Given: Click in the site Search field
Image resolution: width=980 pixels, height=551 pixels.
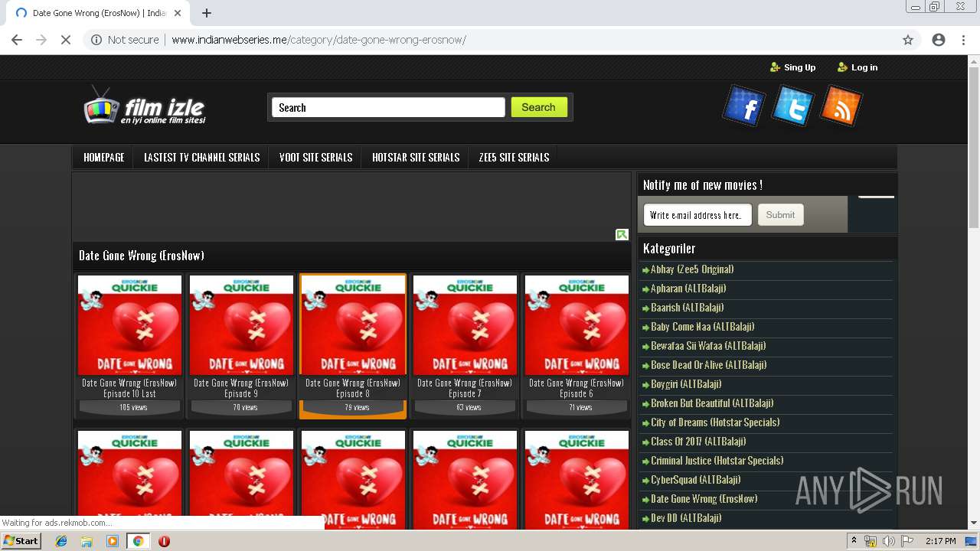Looking at the screenshot, I should [388, 107].
